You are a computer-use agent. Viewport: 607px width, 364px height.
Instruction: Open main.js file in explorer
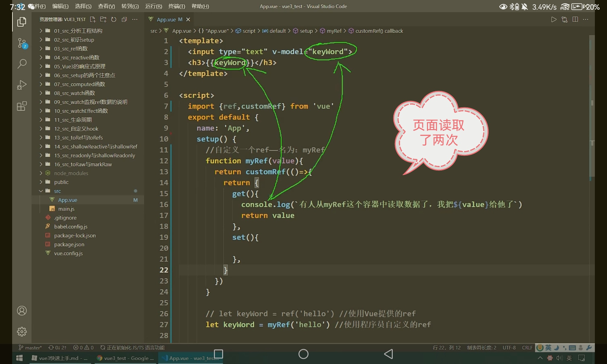[66, 209]
